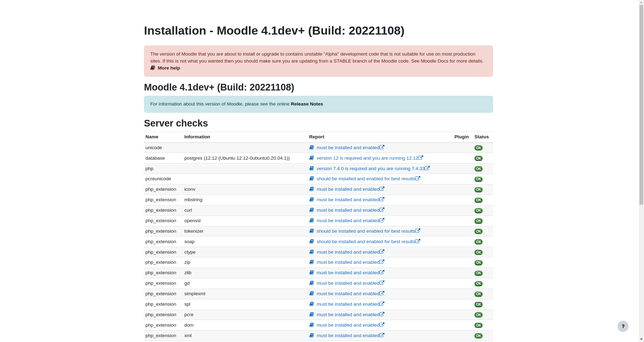Viewport: 644px width, 342px height.
Task: Click external link icon in zlib row
Action: pyautogui.click(x=382, y=272)
